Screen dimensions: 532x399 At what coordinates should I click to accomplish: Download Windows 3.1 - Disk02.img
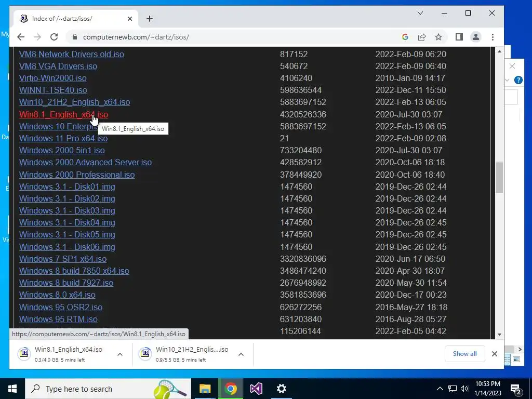pyautogui.click(x=67, y=198)
